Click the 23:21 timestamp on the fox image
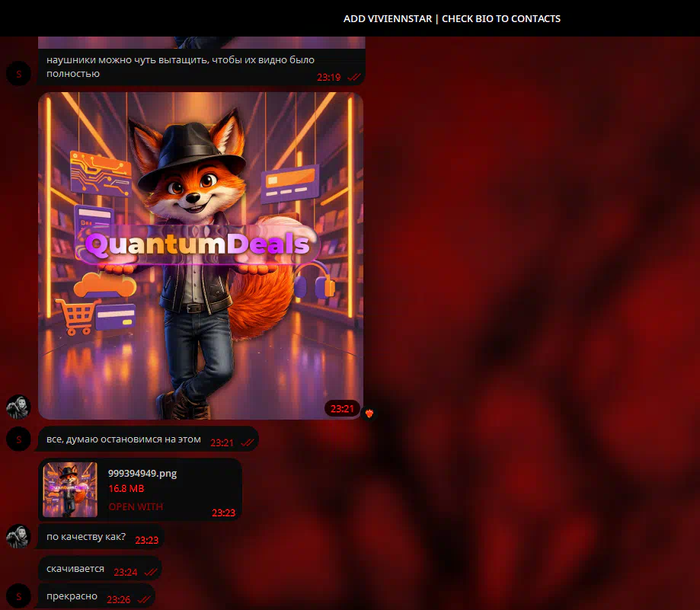 tap(342, 409)
